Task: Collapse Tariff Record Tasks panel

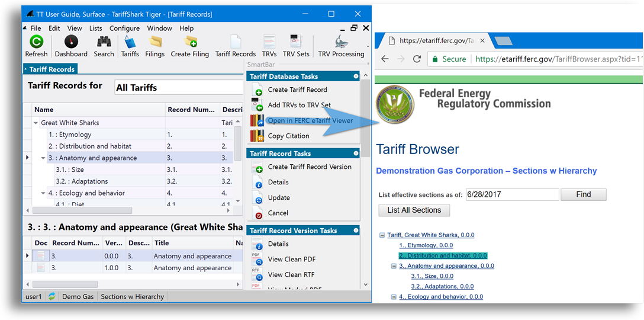Action: pyautogui.click(x=356, y=153)
